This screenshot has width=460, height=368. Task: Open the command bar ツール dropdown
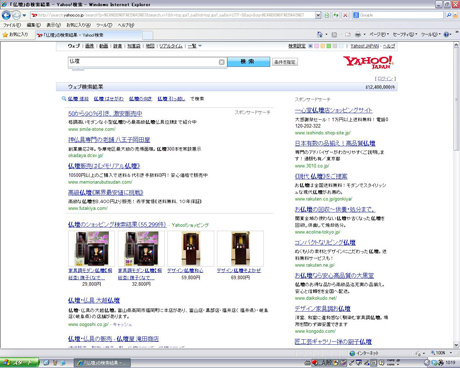(431, 34)
